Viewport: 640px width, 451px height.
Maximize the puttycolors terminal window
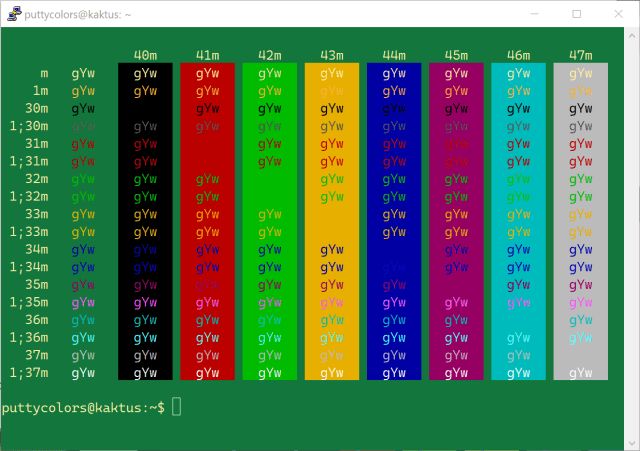point(576,14)
